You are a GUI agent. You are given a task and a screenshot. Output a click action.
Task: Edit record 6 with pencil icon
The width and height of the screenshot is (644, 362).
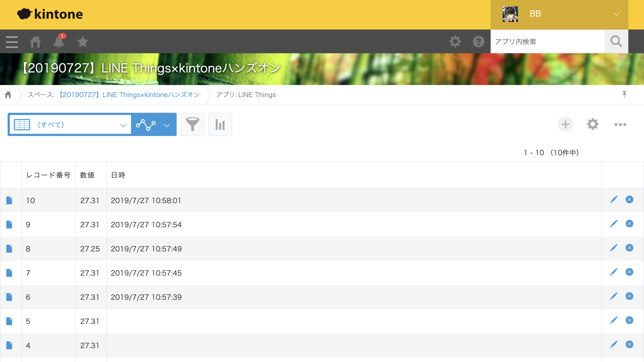click(614, 296)
